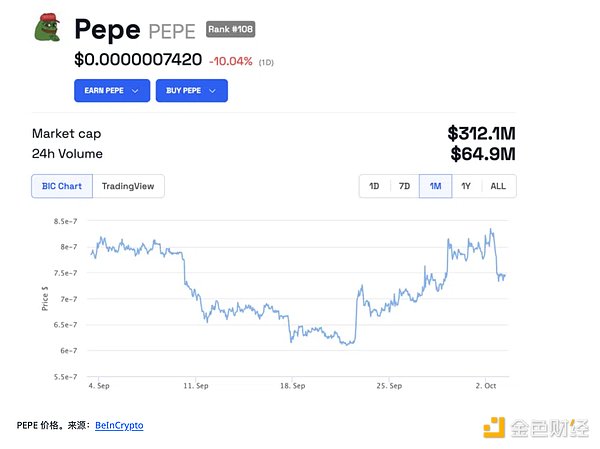
Task: Click the price line near 18. Sep
Action: click(292, 335)
